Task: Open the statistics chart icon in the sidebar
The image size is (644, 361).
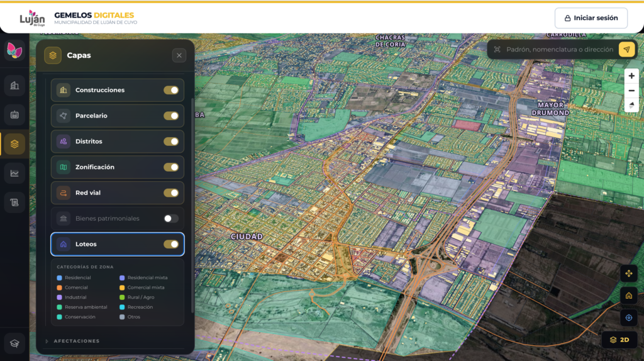Action: coord(14,174)
